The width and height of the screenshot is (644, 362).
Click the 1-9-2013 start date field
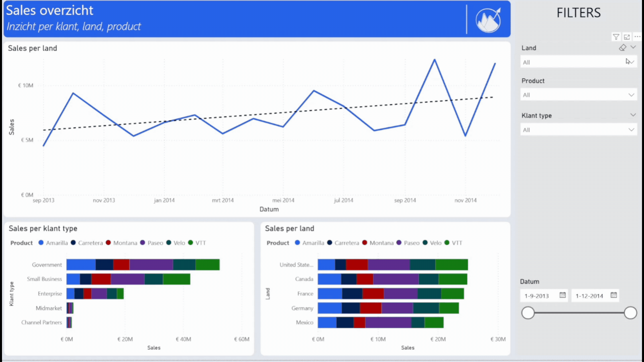[537, 296]
